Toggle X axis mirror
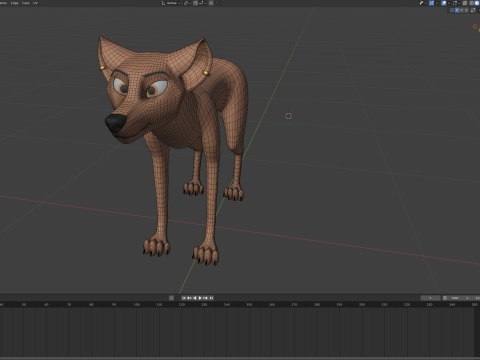The height and width of the screenshot is (360, 480). [x=457, y=10]
